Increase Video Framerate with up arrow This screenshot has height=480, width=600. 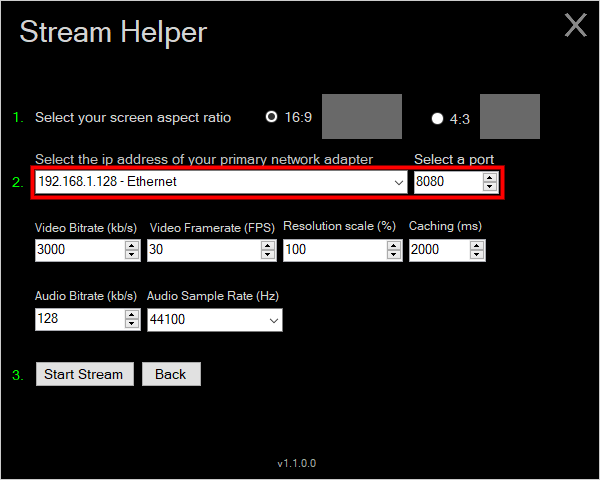[268, 246]
